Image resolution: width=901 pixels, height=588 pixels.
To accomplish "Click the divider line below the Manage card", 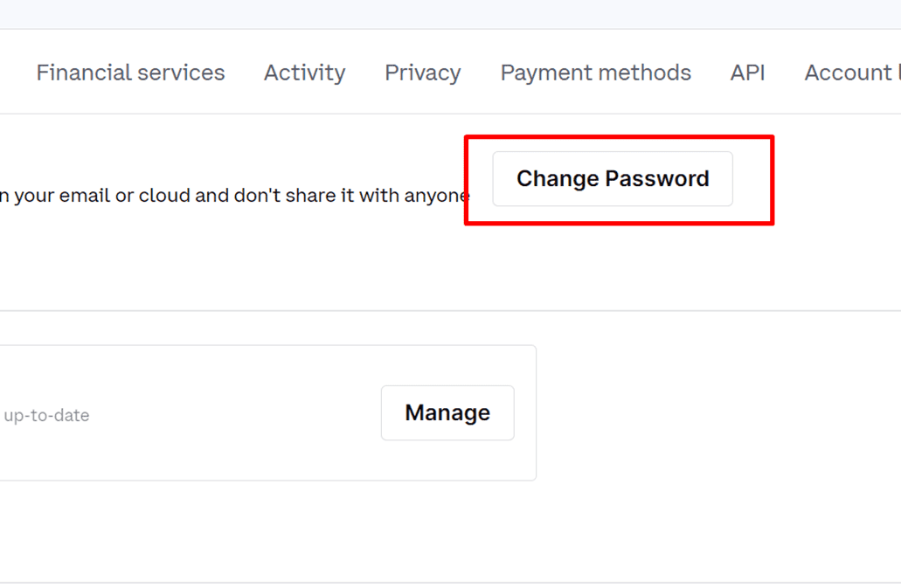I will (437, 583).
